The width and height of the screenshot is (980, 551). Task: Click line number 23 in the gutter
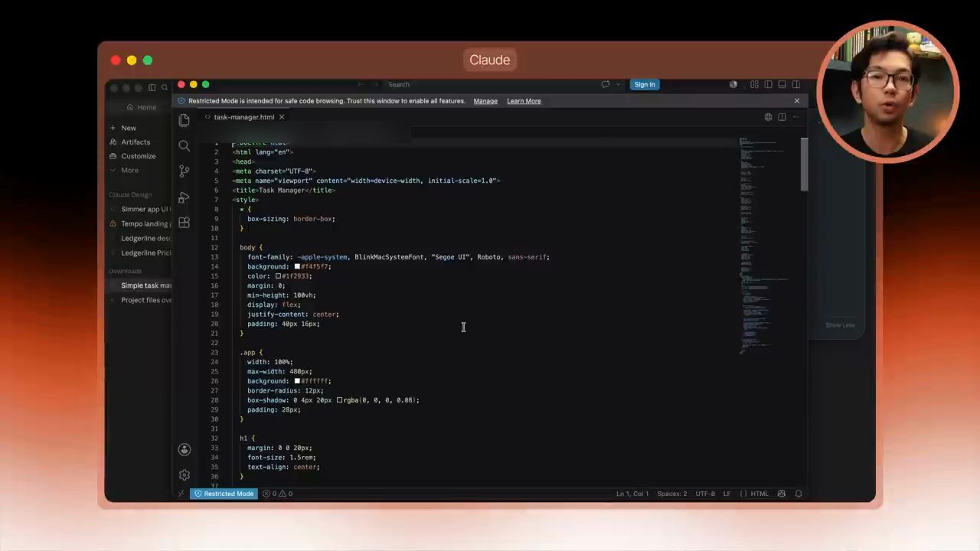click(215, 353)
